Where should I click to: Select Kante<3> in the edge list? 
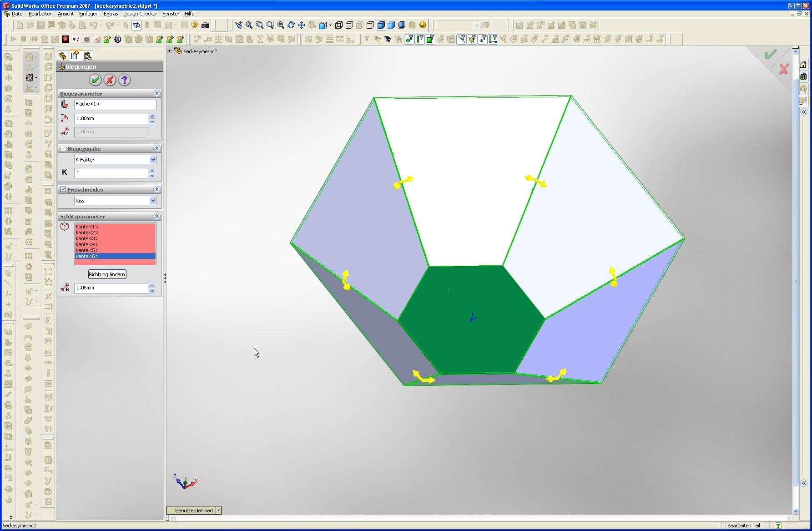pyautogui.click(x=87, y=238)
